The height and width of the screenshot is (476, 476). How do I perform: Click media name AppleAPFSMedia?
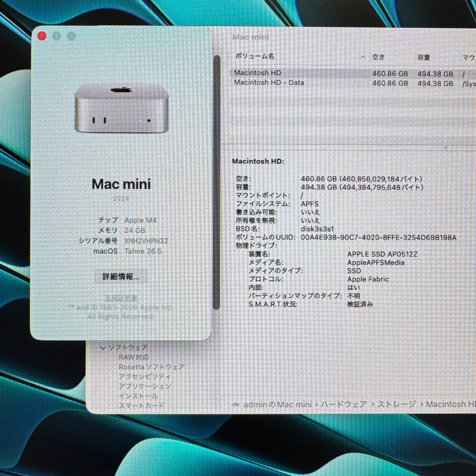[x=376, y=262]
